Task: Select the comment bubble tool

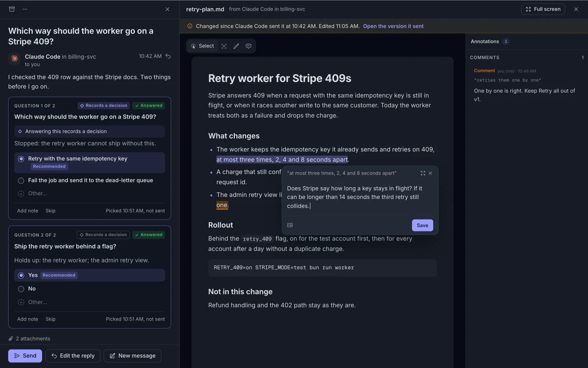Action: point(248,46)
